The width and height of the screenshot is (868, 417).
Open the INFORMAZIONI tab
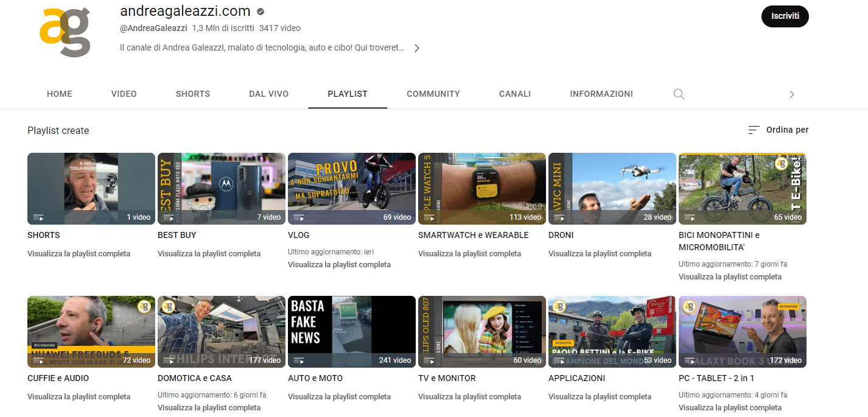(601, 94)
